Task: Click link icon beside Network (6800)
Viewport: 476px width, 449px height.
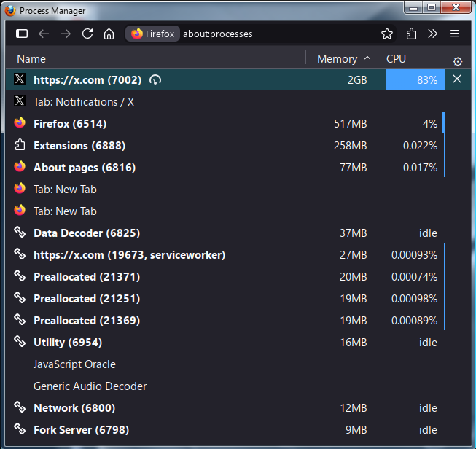Action: 20,407
